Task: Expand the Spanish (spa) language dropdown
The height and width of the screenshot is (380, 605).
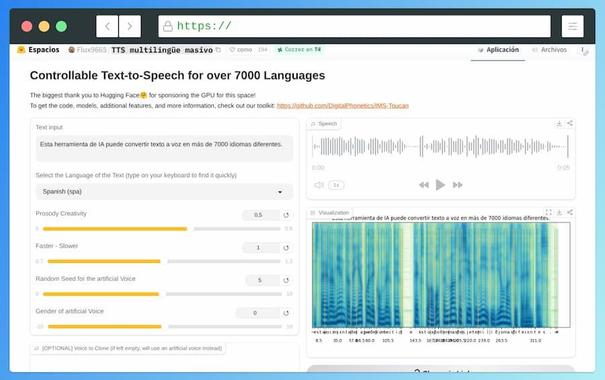Action: pos(164,192)
